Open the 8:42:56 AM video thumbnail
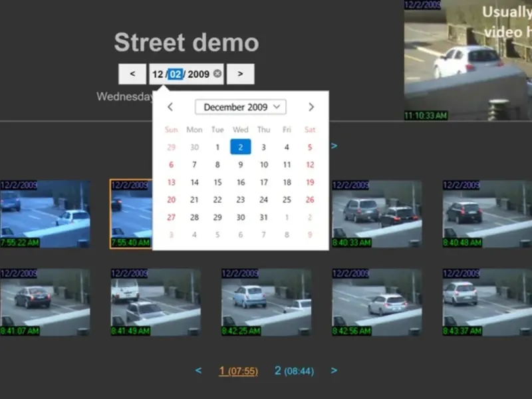Screen dimensions: 532x399 pos(376,303)
